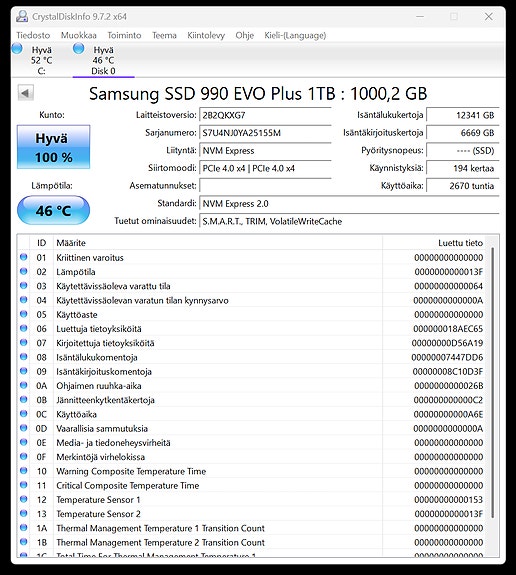Open the Tiedosto menu
The image size is (516, 575).
33,35
